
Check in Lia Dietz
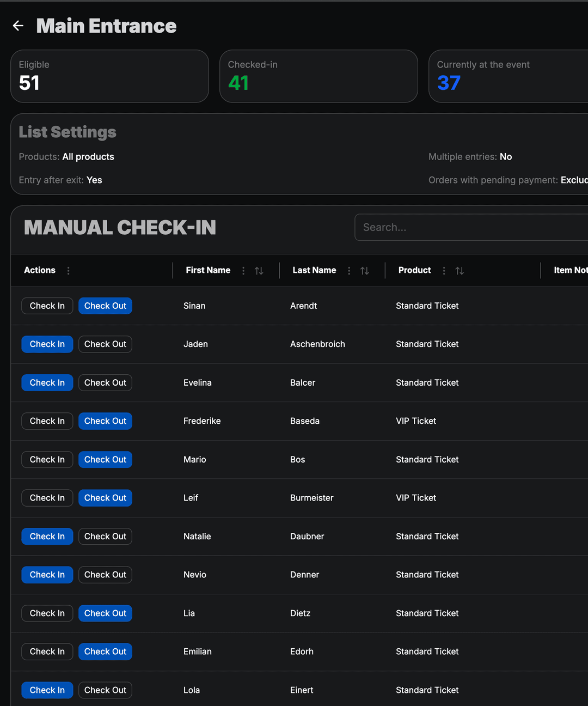click(x=47, y=613)
